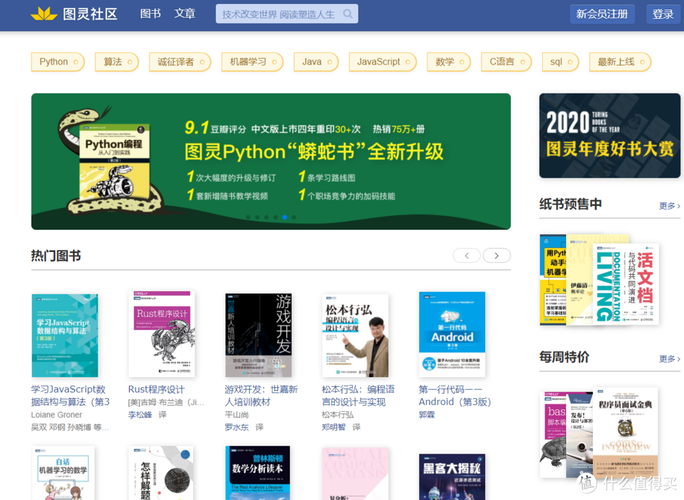Open the 2020 图灵年度好书大赏 banner

coord(609,135)
